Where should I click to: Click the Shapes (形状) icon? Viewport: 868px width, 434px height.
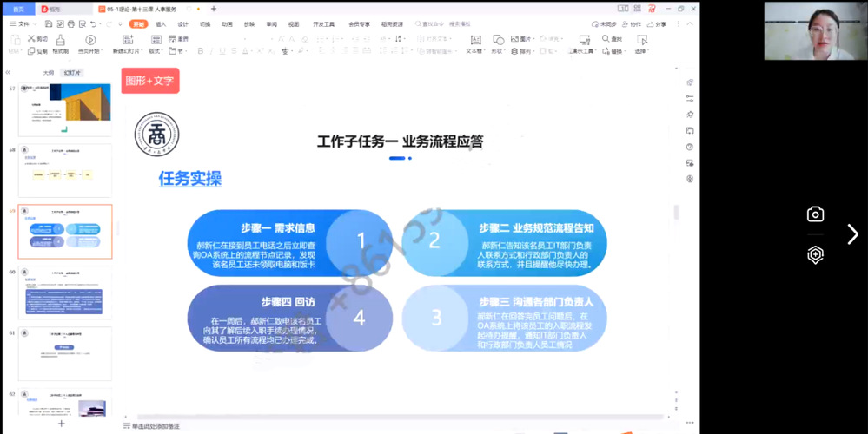[x=497, y=40]
